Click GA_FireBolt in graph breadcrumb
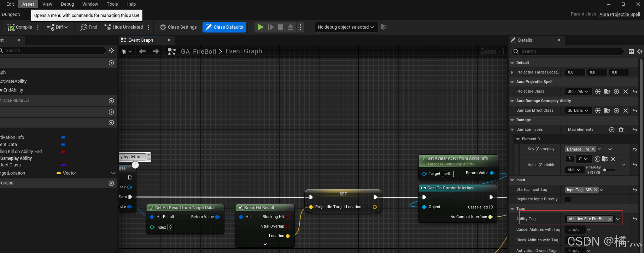644x253 pixels. 199,52
